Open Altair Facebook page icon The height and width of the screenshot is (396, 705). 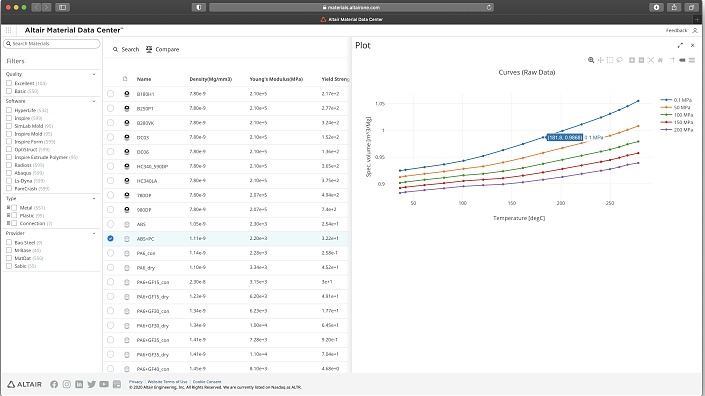click(x=54, y=384)
